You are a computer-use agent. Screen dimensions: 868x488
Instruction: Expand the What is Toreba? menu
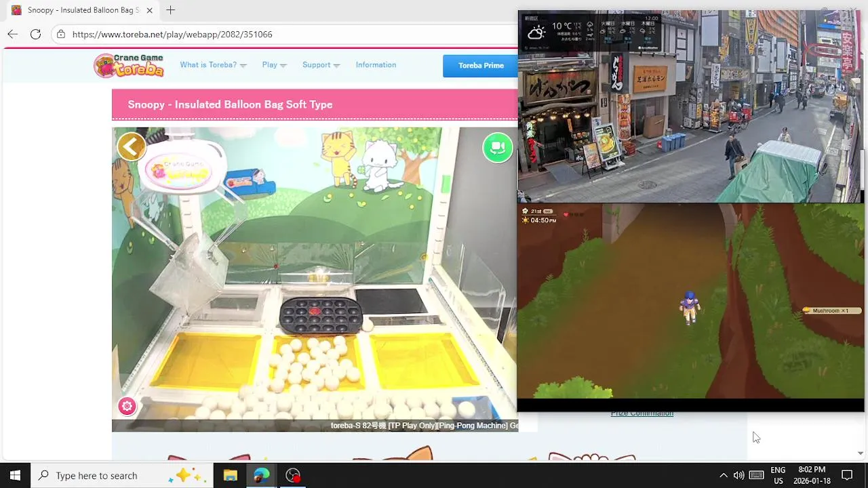(213, 65)
